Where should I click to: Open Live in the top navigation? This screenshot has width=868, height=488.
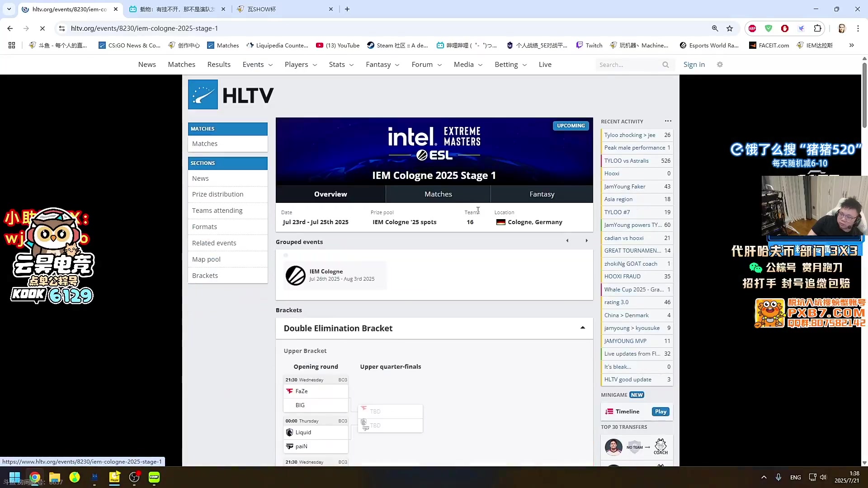545,65
